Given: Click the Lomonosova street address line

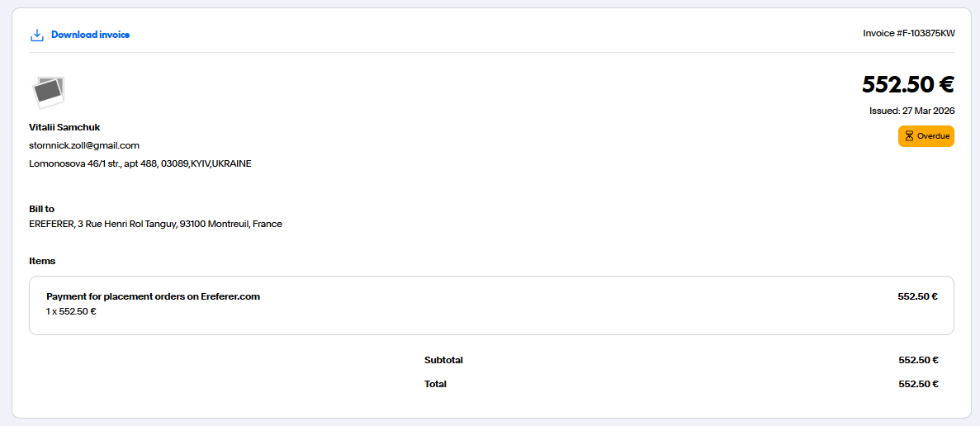Looking at the screenshot, I should pyautogui.click(x=140, y=163).
